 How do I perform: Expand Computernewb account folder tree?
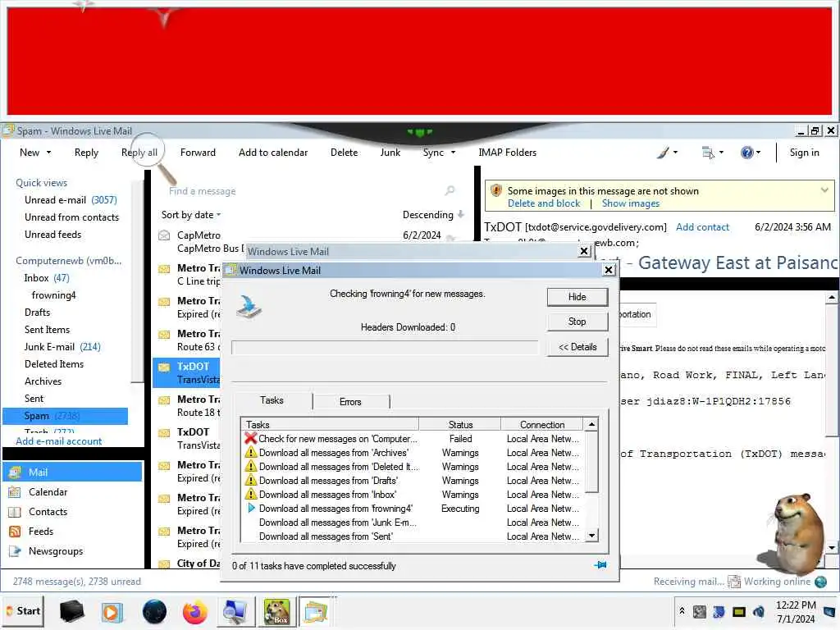pyautogui.click(x=69, y=261)
